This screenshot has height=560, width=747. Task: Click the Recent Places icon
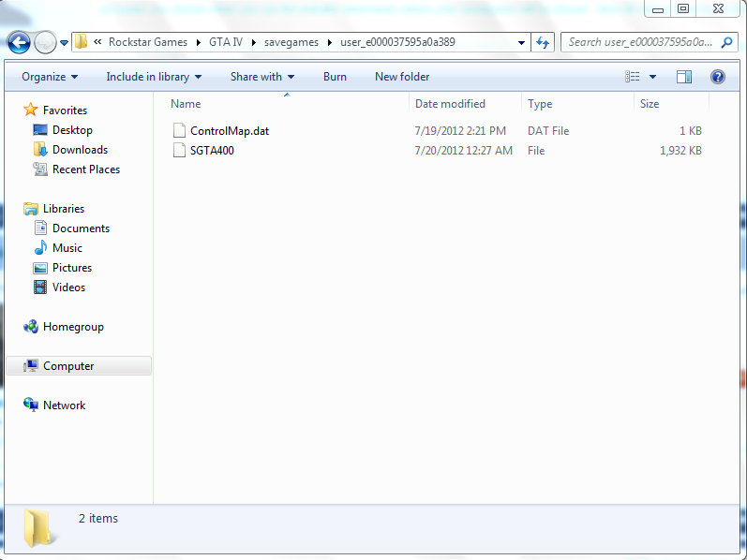tap(40, 169)
